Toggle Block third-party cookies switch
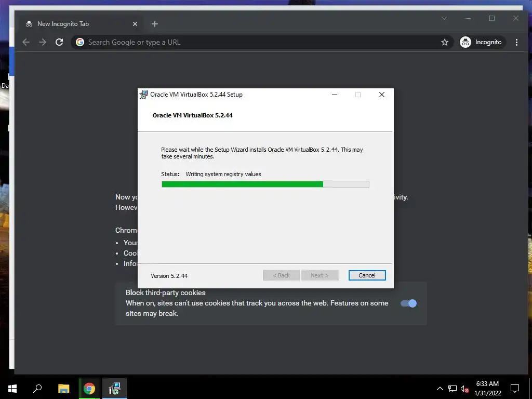532x399 pixels. point(408,303)
